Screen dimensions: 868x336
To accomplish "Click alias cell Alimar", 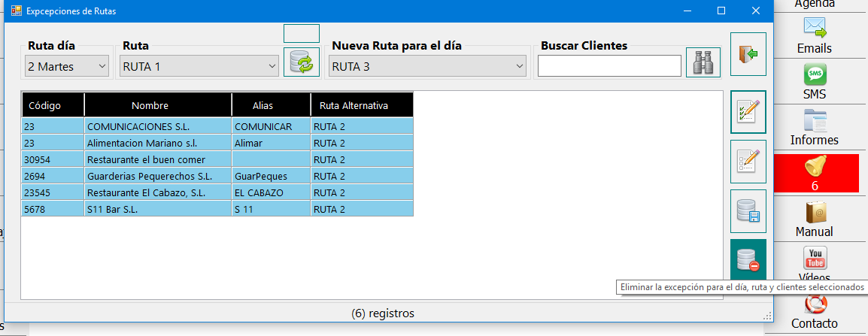I will pos(272,143).
